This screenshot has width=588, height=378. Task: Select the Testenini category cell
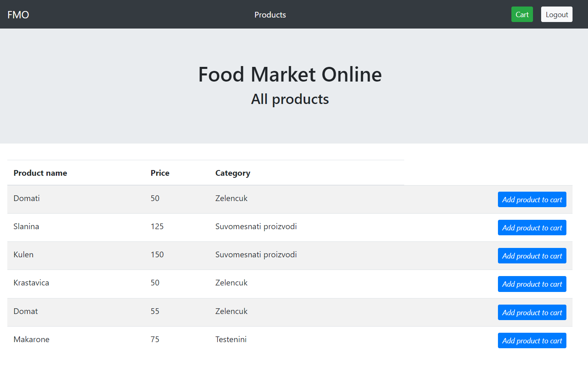pos(231,339)
